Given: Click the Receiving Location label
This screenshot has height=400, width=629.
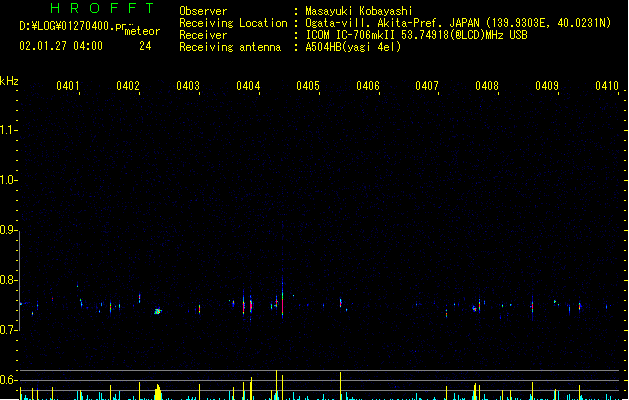Looking at the screenshot, I should pyautogui.click(x=233, y=23).
